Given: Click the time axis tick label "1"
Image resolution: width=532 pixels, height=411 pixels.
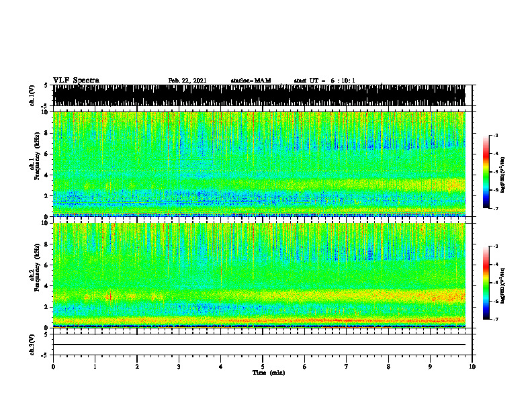Looking at the screenshot, I should (95, 367).
